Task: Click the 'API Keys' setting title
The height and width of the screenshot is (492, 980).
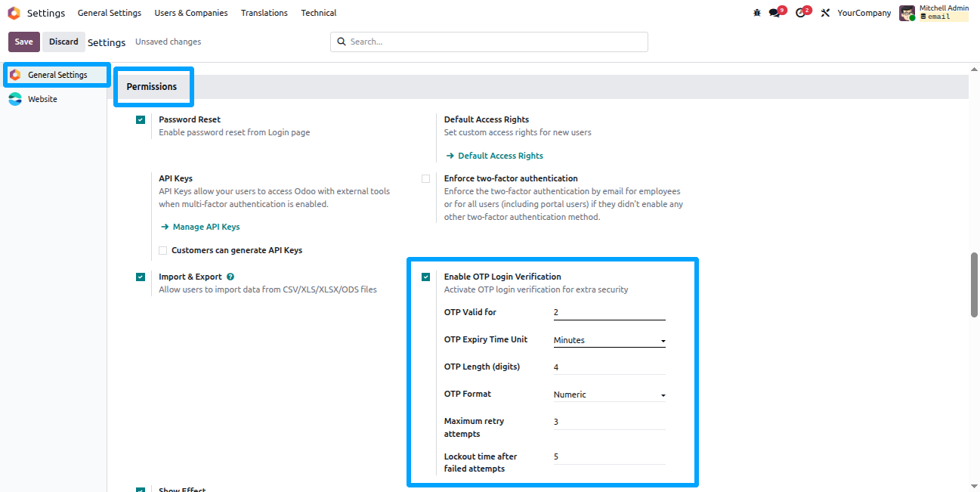Action: coord(175,178)
